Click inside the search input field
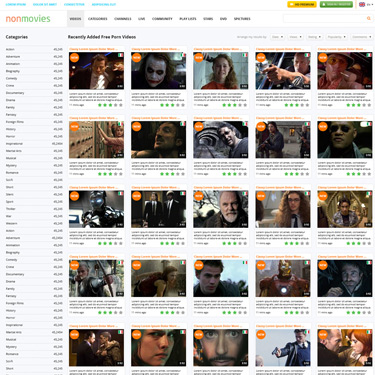 (324, 19)
